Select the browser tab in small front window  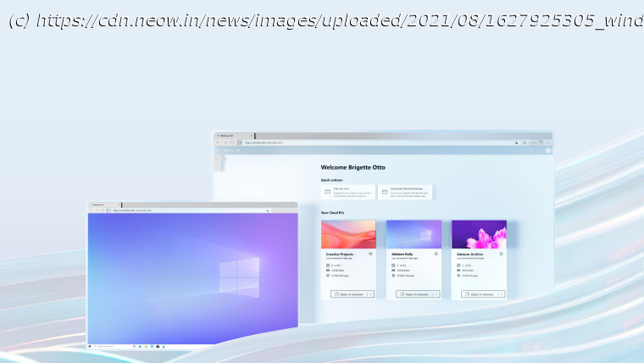click(104, 204)
